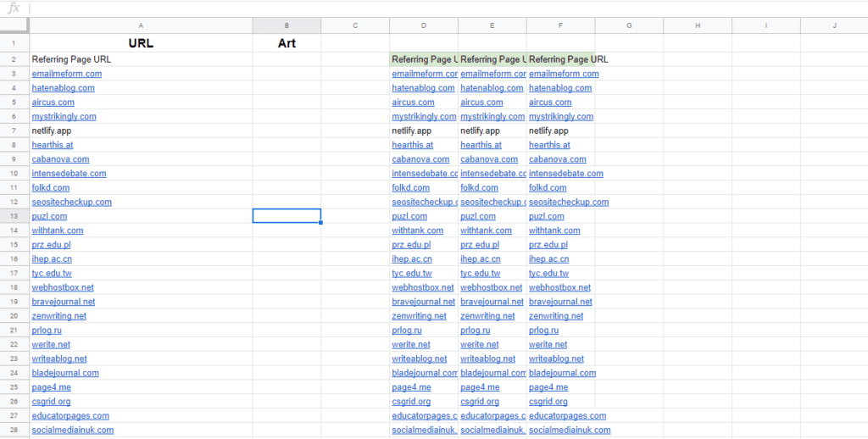The image size is (868, 439).
Task: Select column B header
Action: click(x=287, y=25)
